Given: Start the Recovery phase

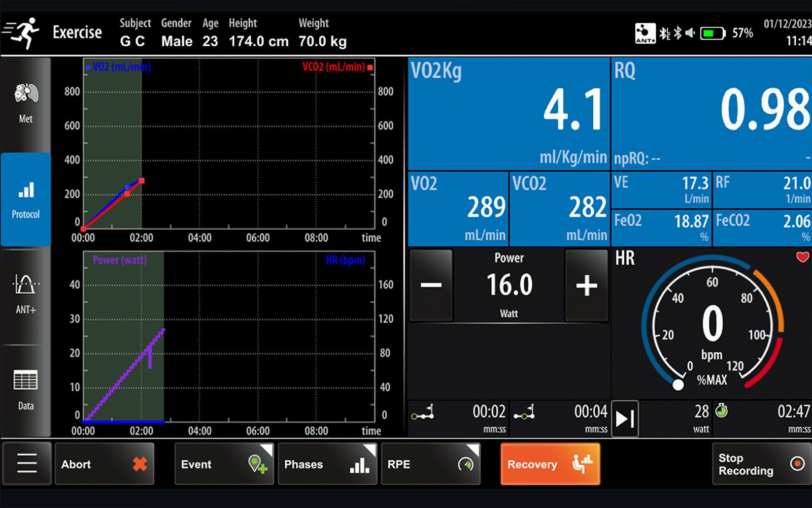Looking at the screenshot, I should coord(550,464).
